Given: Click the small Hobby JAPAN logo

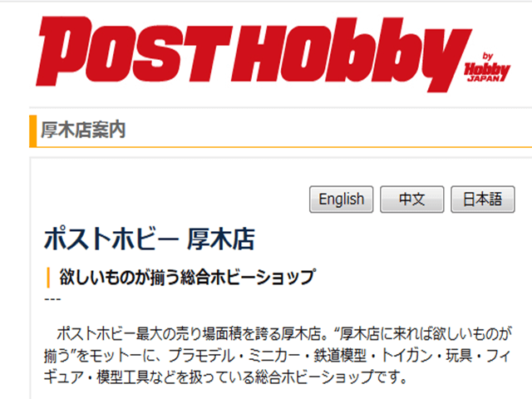Looking at the screenshot, I should pyautogui.click(x=487, y=67).
